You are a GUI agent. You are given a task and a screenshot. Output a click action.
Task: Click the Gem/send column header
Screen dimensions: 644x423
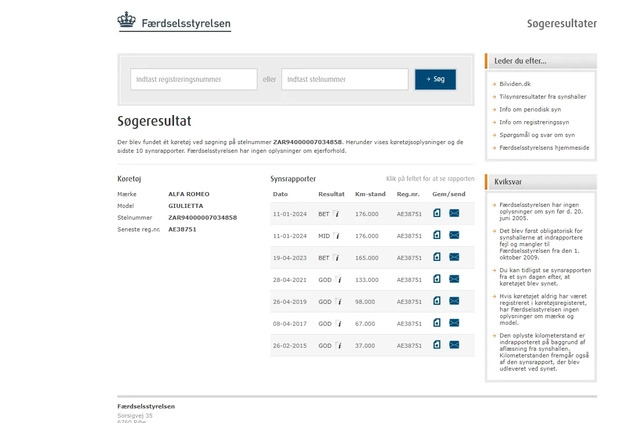449,194
